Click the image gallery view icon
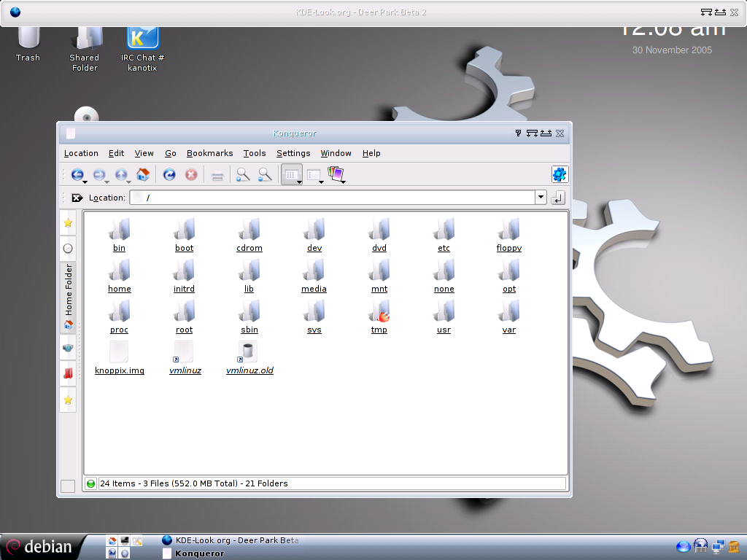Viewport: 747px width, 560px height. (336, 174)
